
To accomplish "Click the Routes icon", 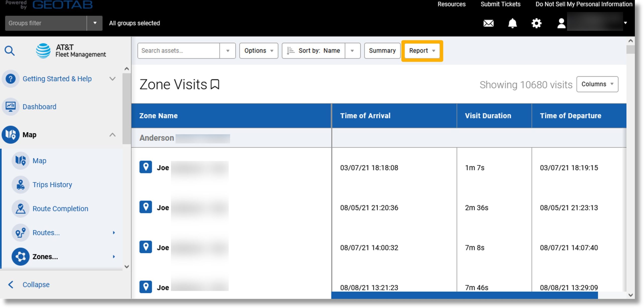I will (21, 233).
